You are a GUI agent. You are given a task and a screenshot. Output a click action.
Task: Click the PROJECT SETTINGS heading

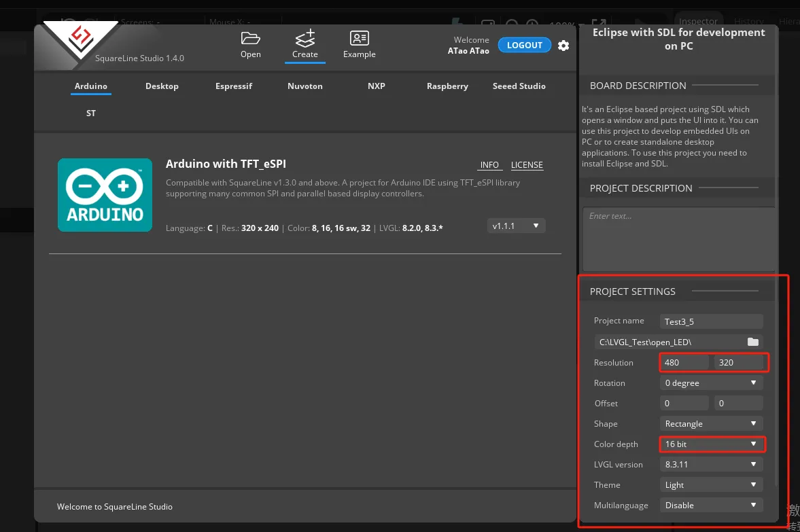pos(633,291)
